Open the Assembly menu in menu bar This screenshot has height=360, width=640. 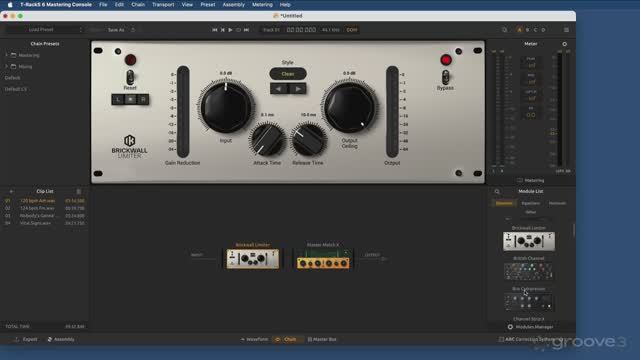click(233, 5)
